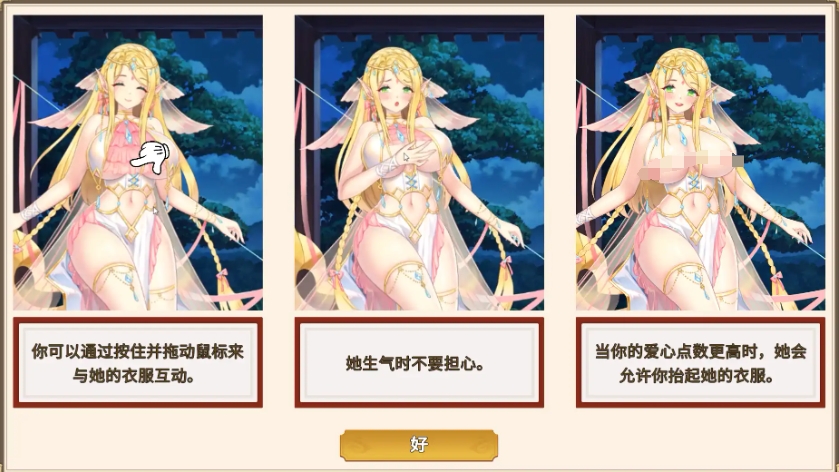839x472 pixels.
Task: Select the first tutorial illustration with glove cursor
Action: (x=138, y=163)
